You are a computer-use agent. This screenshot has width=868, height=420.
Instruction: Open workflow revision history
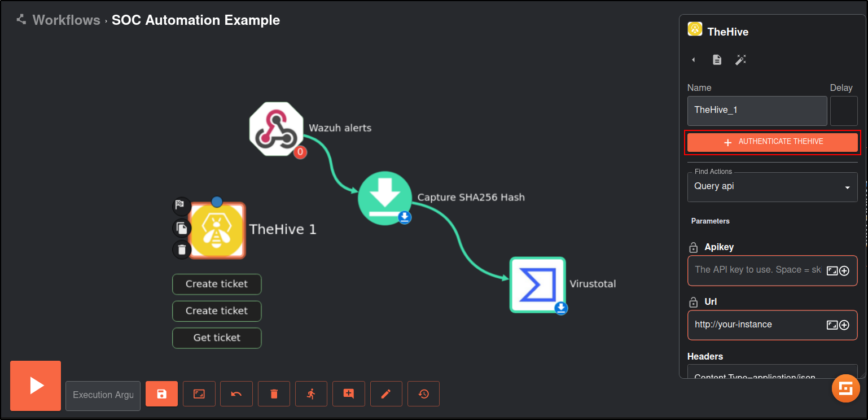point(423,394)
